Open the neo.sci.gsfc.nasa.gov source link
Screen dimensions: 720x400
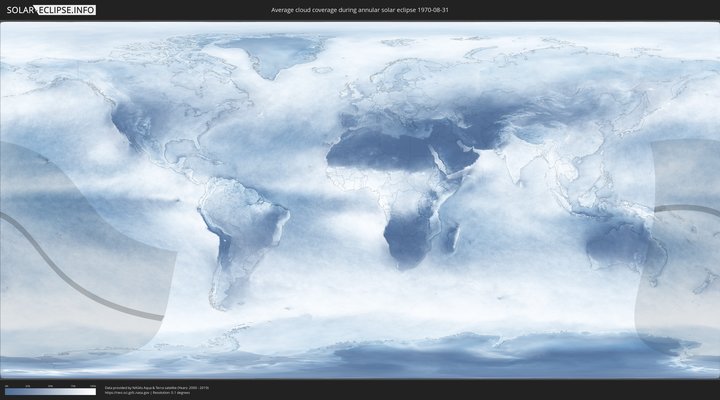(x=130, y=392)
